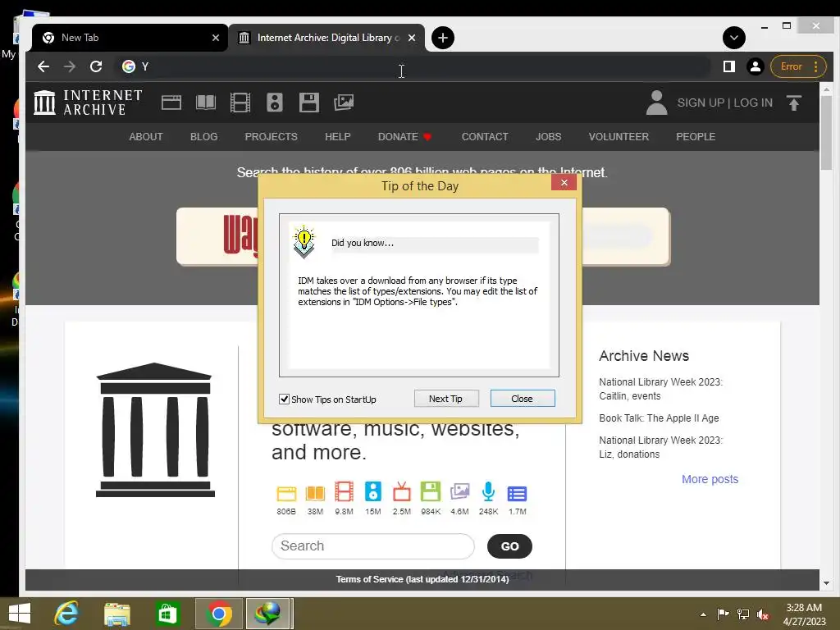Uncheck Show Tips on StartUp

[x=285, y=399]
